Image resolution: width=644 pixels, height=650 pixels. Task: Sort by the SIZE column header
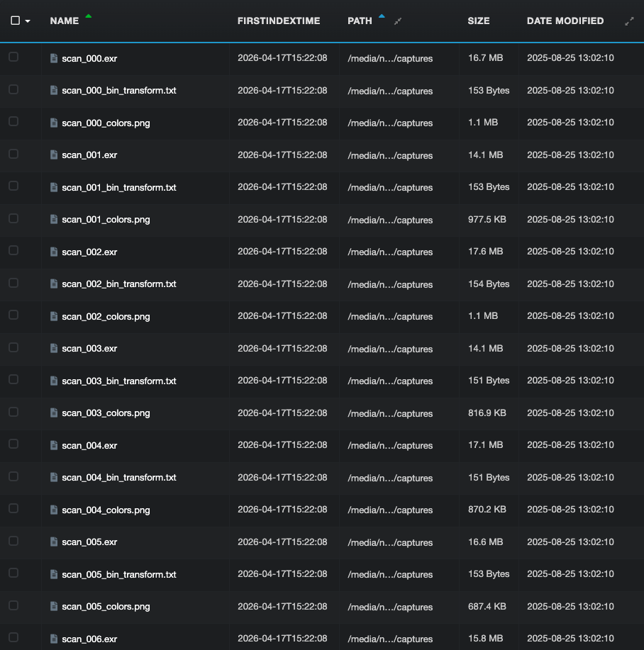tap(479, 21)
